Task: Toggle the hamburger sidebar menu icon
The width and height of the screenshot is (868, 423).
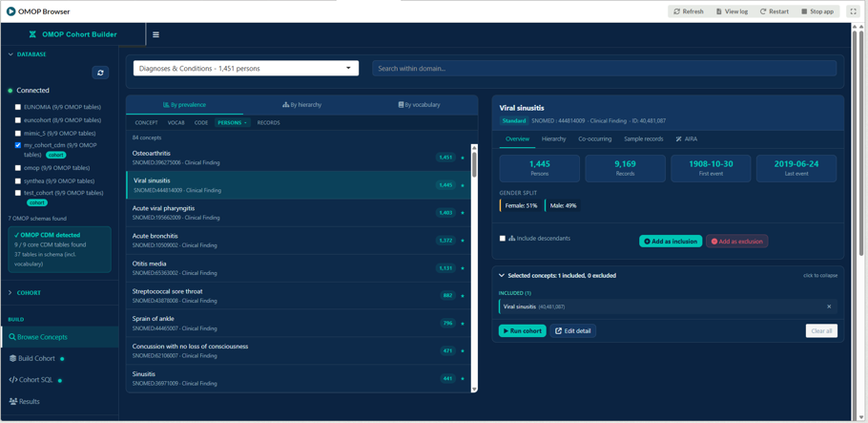Action: (x=156, y=34)
